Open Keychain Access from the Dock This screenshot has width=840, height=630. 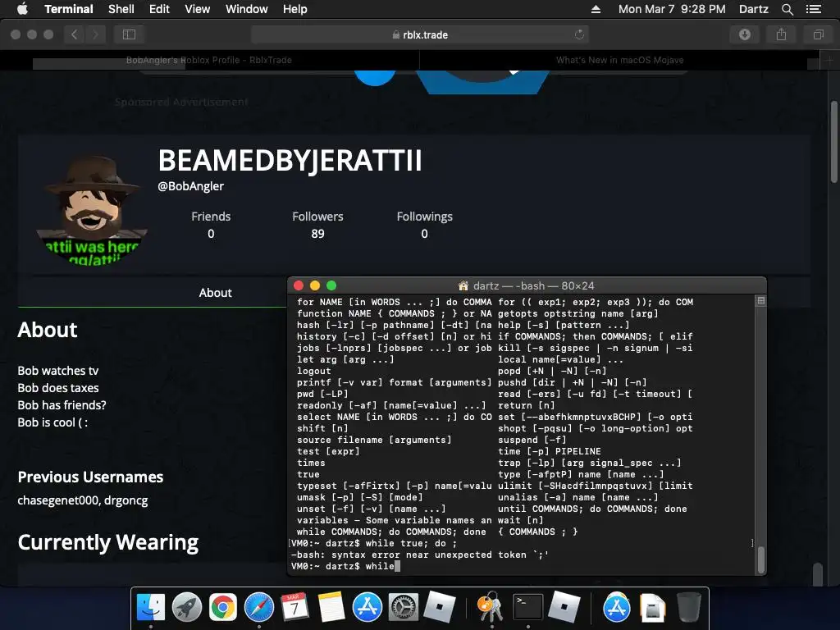[x=491, y=608]
